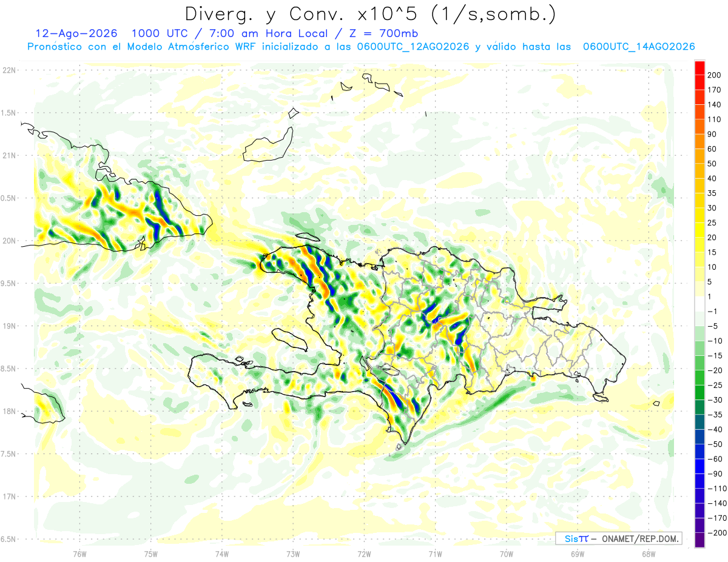
Task: Click the '90' color scale label
Action: coord(712,134)
